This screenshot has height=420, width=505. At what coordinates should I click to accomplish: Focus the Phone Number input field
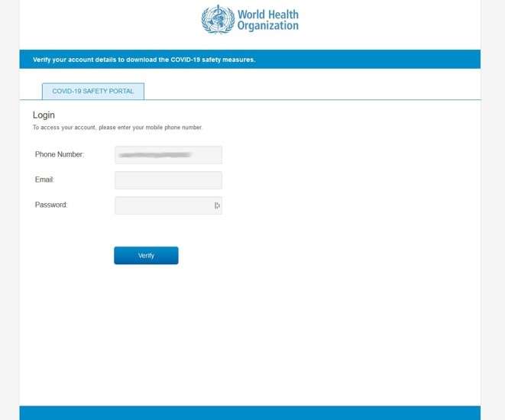(x=168, y=155)
